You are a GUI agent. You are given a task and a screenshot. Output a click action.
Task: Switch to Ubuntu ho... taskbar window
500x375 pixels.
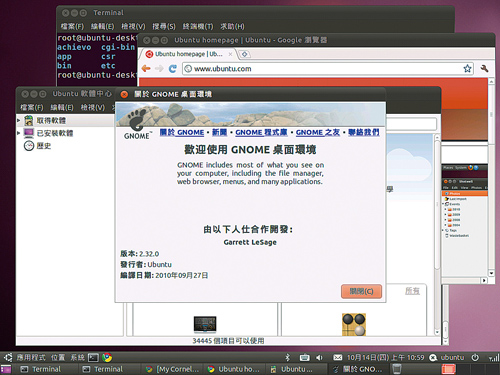(x=234, y=369)
